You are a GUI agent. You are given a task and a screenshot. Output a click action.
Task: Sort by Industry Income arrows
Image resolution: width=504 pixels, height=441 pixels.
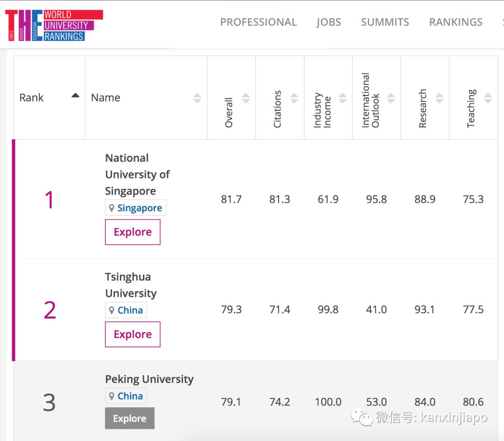point(343,98)
